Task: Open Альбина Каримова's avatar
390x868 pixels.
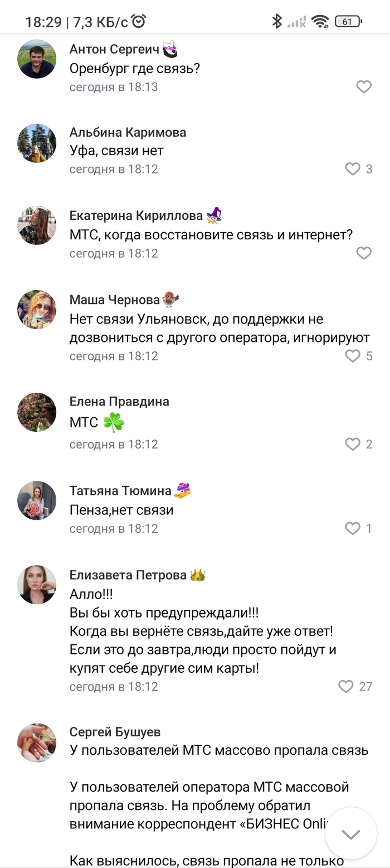Action: click(37, 143)
